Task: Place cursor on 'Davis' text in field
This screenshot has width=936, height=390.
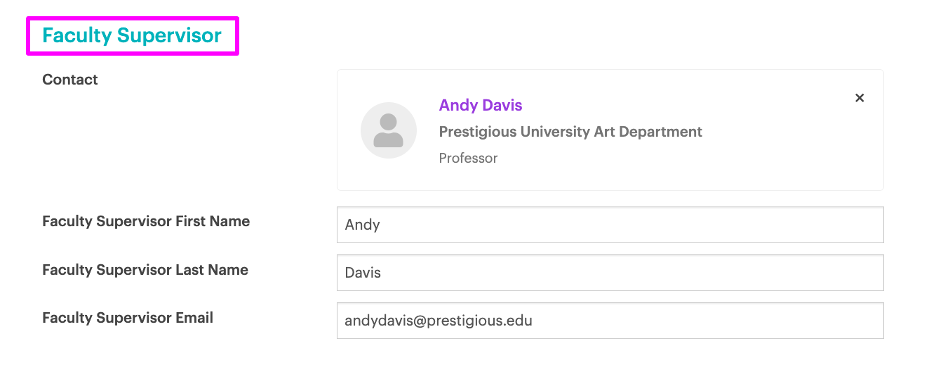Action: coord(363,273)
